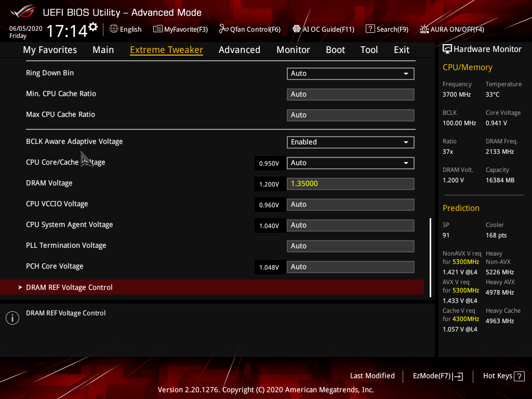Click the 1.040V System Agent readout

click(269, 226)
